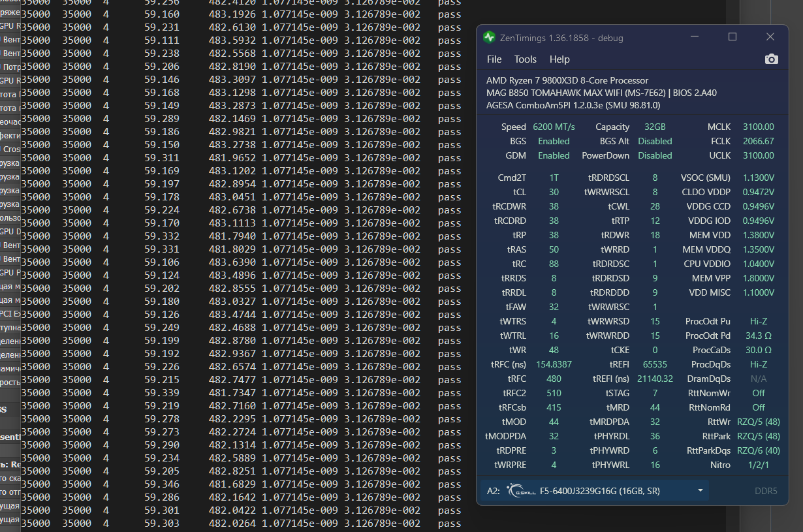Click the CLDO VDDP value 0.9472V
The height and width of the screenshot is (532, 803).
pos(759,193)
